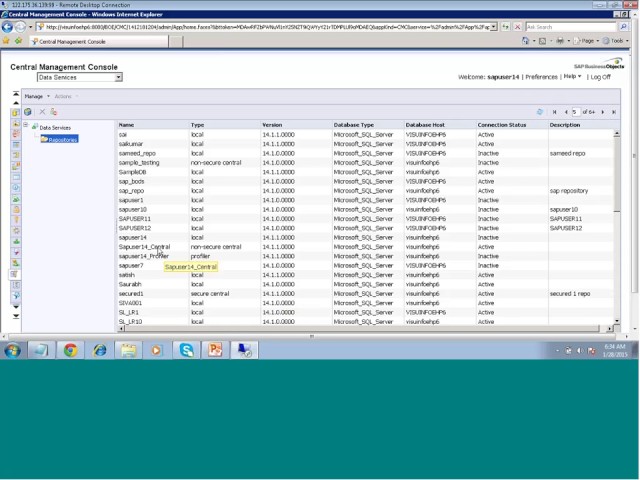This screenshot has width=640, height=480.
Task: Go to last page of repository list
Action: click(613, 112)
